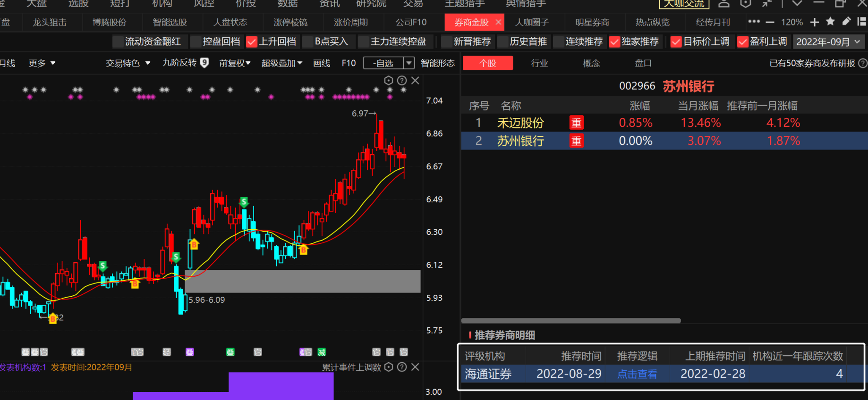Click the pencil edit icon
The image size is (868, 400).
[x=846, y=22]
